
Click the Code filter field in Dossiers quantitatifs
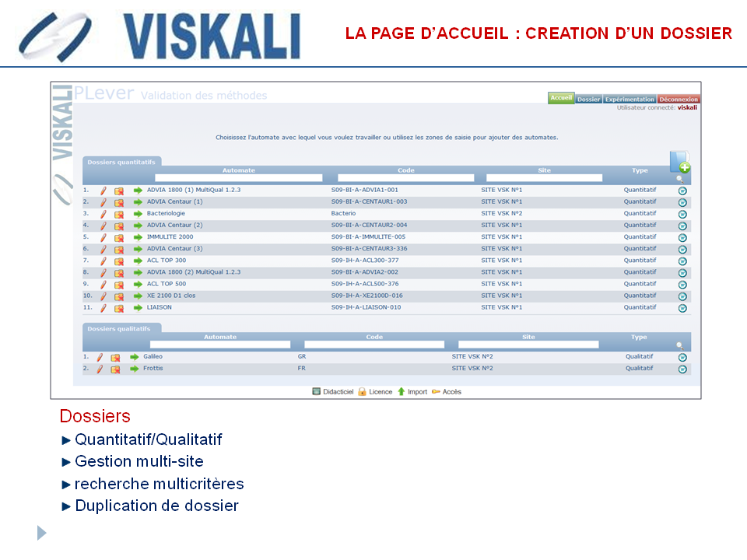tap(406, 178)
